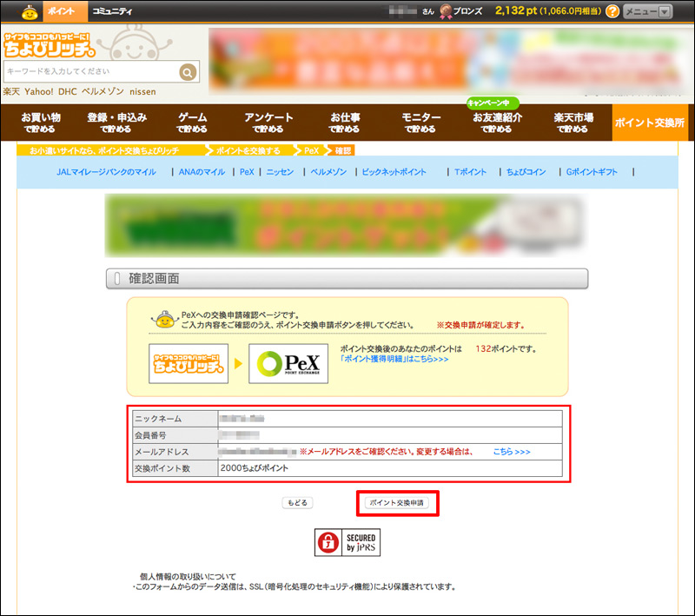Open 「ポイント獲得明細」はこちら>>> link
This screenshot has width=695, height=616.
coord(394,359)
